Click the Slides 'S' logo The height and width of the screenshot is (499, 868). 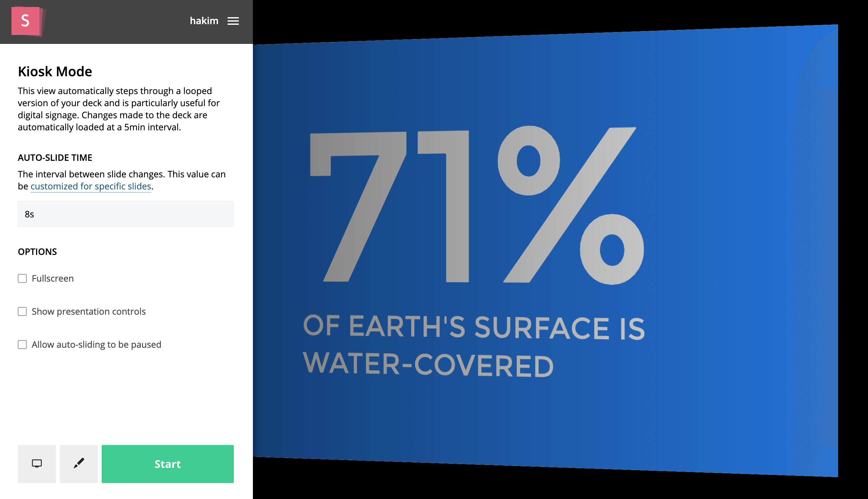(27, 21)
